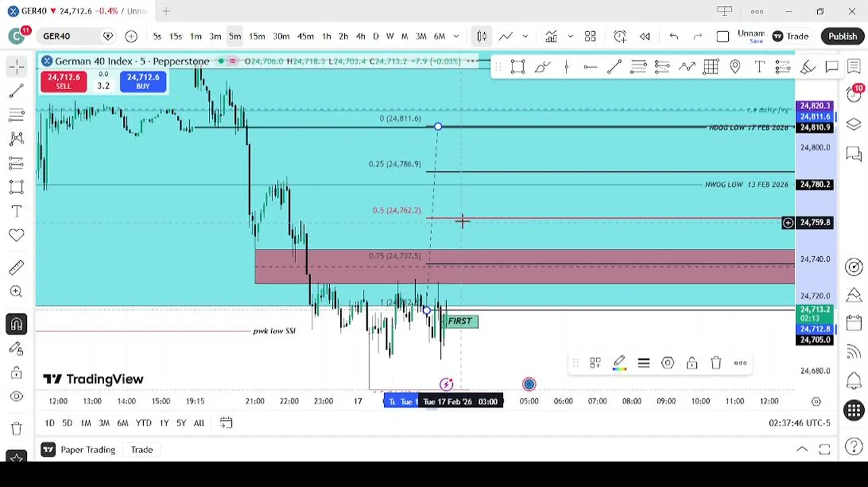
Task: Switch to the D daily timeframe
Action: [x=376, y=36]
